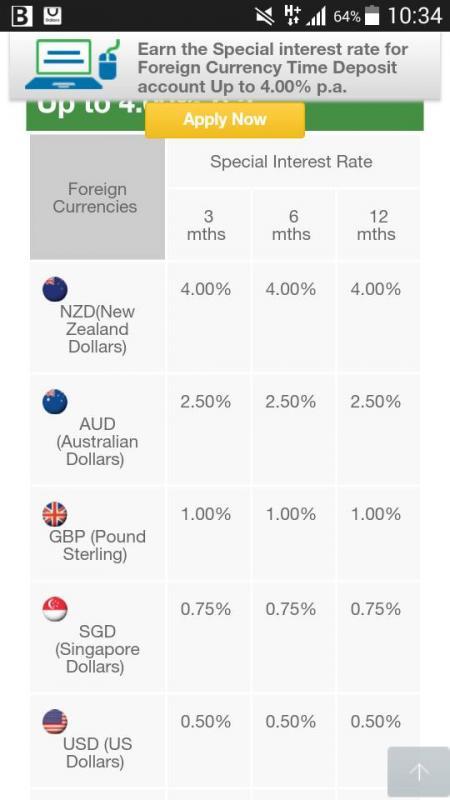
Task: Tap the SGD (Singapore Dollars) label
Action: [96, 649]
